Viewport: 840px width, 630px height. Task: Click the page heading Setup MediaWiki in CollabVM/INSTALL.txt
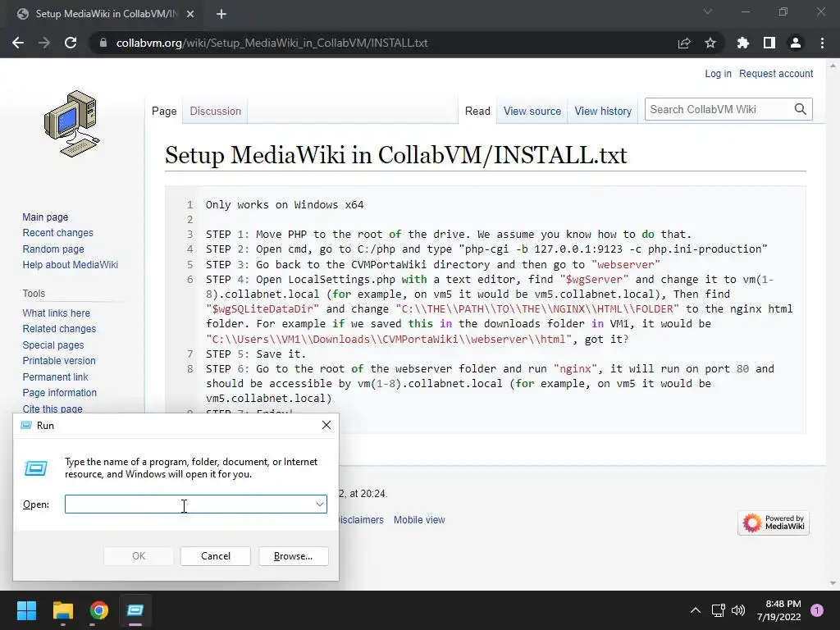(396, 155)
